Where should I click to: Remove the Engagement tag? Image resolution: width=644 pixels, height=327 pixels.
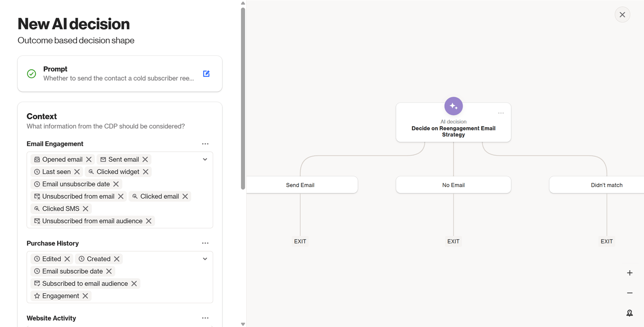tap(85, 296)
